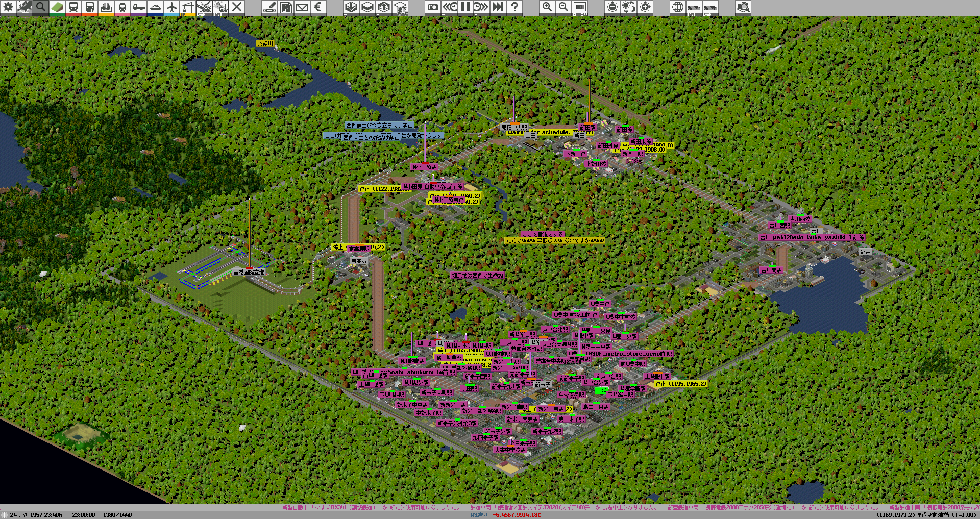
Task: Zoom out of the map
Action: (x=563, y=7)
